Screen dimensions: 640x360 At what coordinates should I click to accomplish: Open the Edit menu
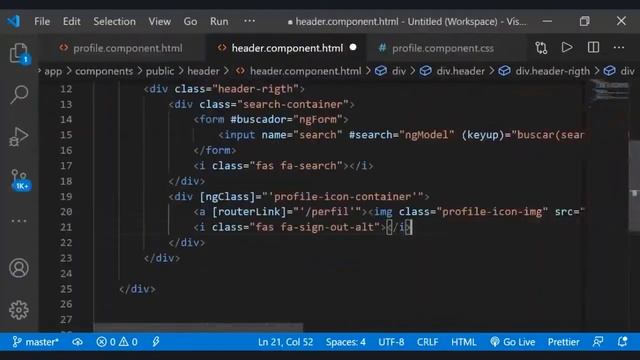coord(71,21)
